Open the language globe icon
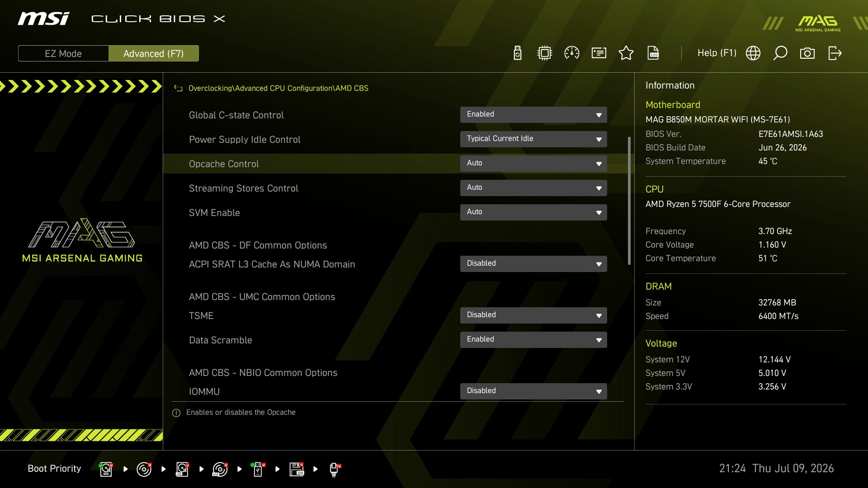 click(x=753, y=53)
